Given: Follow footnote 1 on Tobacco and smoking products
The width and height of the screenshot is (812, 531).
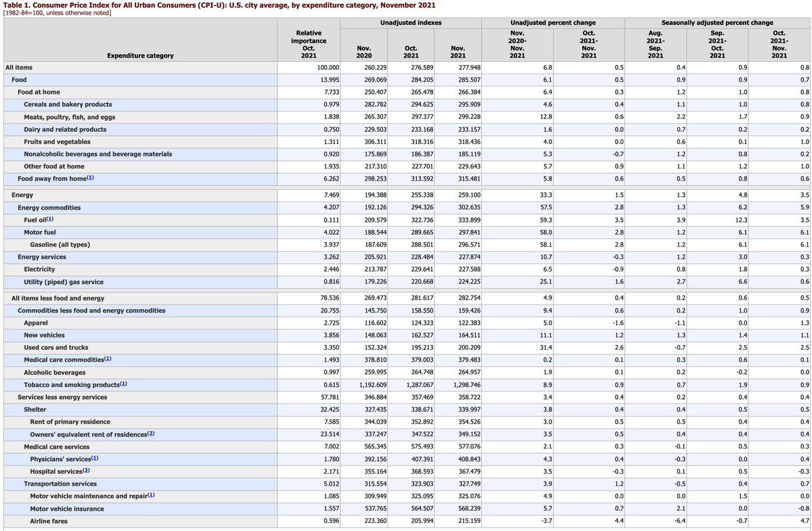Looking at the screenshot, I should [123, 384].
